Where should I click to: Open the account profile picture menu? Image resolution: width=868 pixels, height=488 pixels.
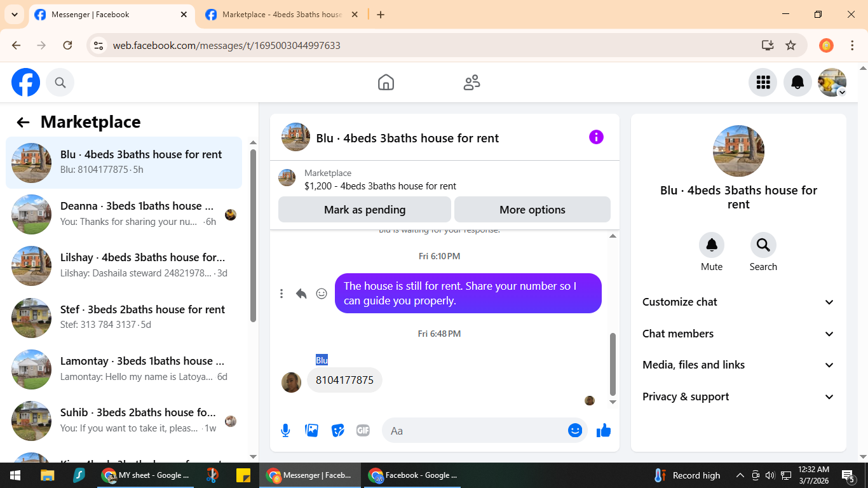click(832, 83)
